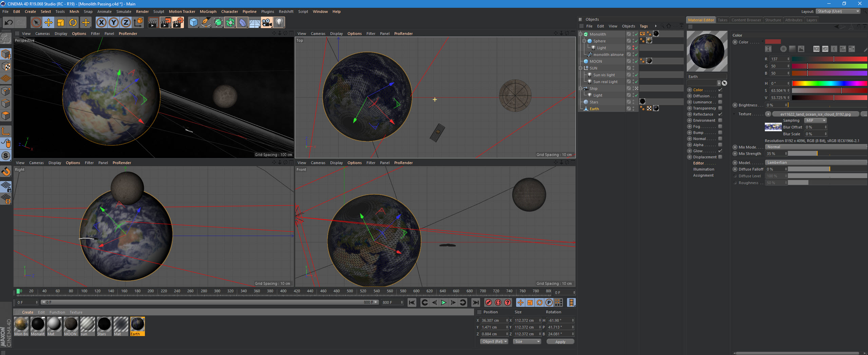Enable the Luminance channel
Viewport: 868px width, 355px height.
[x=720, y=102]
